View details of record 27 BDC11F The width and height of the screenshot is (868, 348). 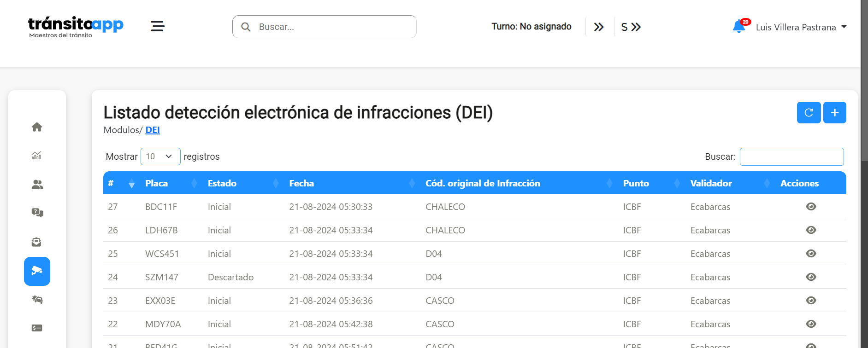pos(811,207)
